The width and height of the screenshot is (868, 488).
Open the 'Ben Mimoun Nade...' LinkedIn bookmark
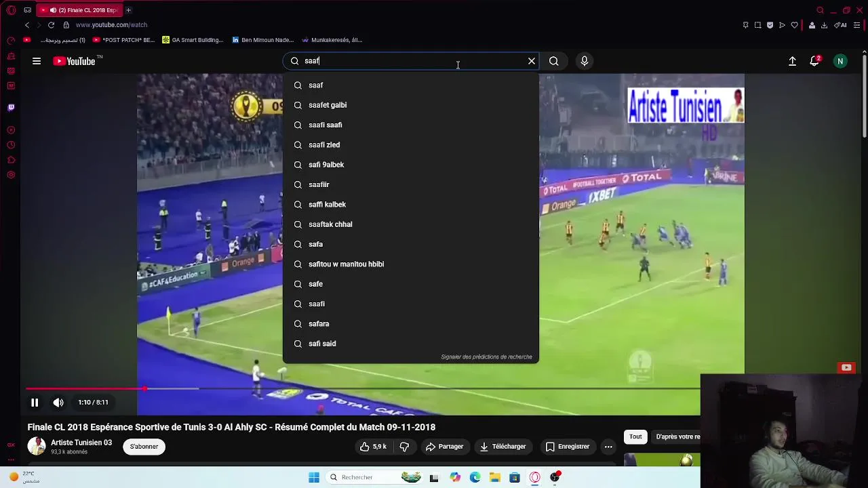(263, 40)
